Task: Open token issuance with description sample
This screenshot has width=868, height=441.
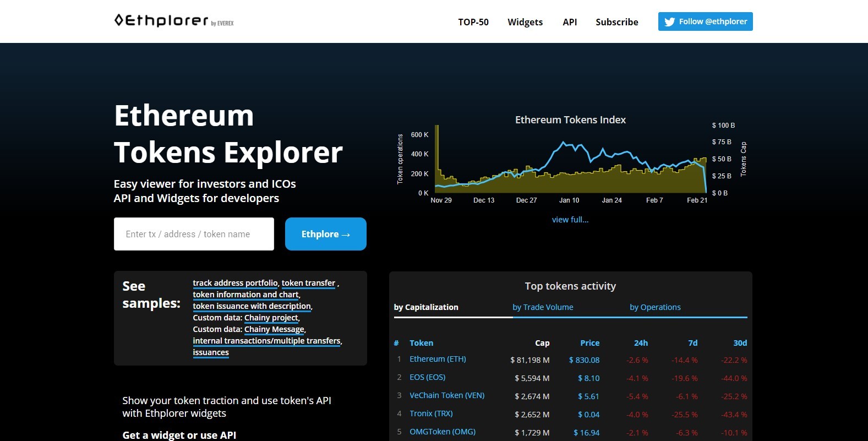Action: (x=252, y=306)
